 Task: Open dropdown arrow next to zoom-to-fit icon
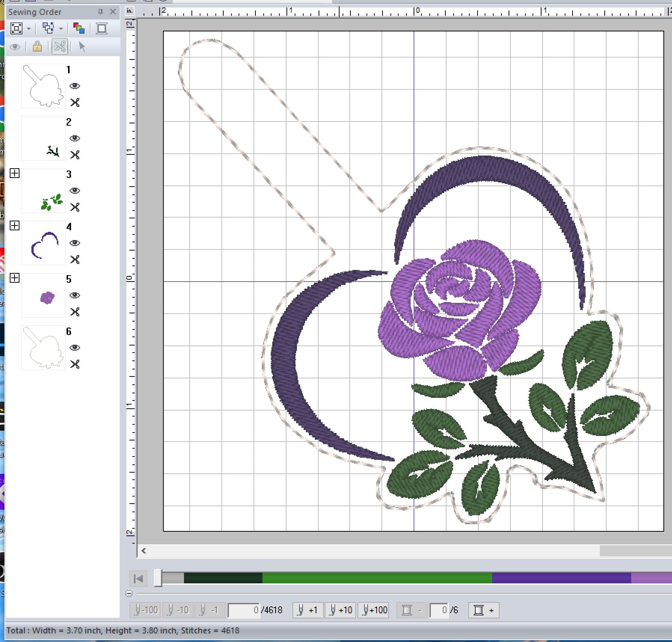pyautogui.click(x=28, y=29)
